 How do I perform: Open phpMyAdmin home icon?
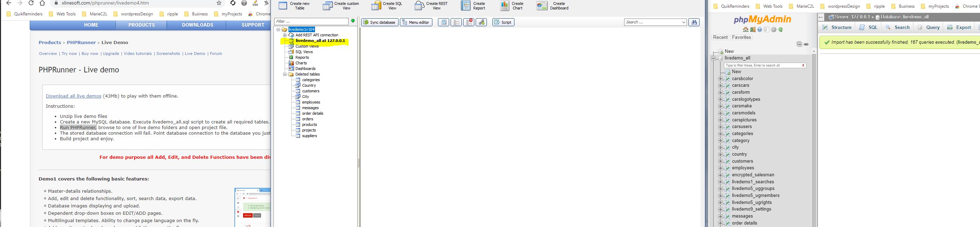745,30
